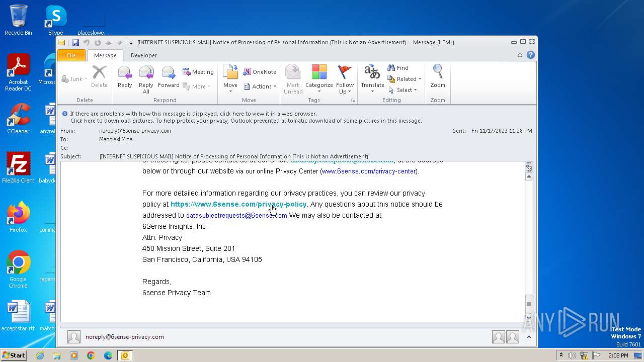The height and width of the screenshot is (362, 644).
Task: Collapse the ribbon with the caret
Action: (520, 55)
